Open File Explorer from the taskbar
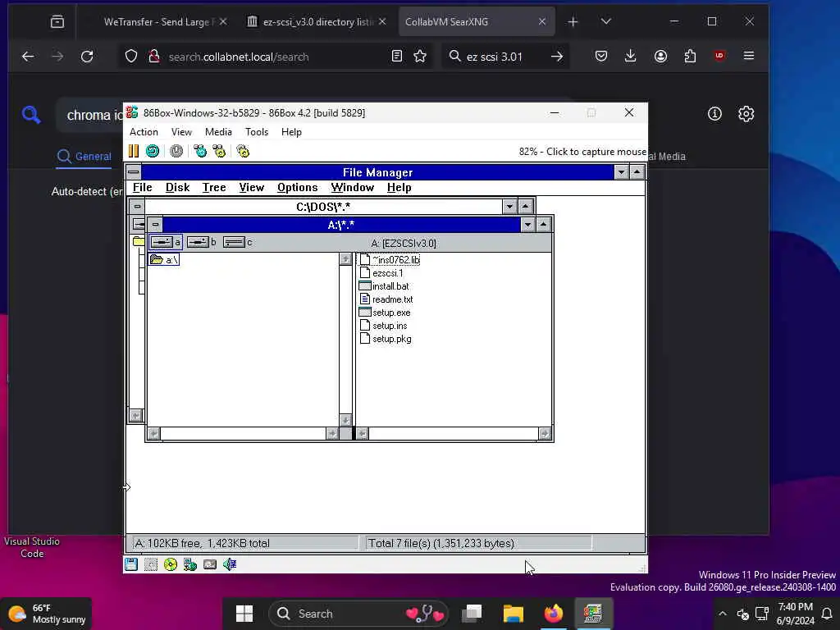The height and width of the screenshot is (630, 840). point(514,614)
